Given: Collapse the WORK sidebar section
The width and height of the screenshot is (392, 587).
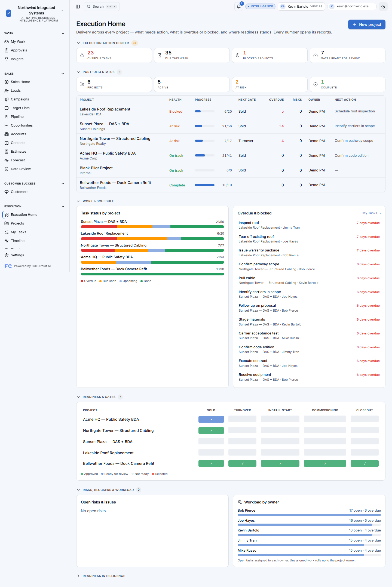Looking at the screenshot, I should (x=63, y=33).
